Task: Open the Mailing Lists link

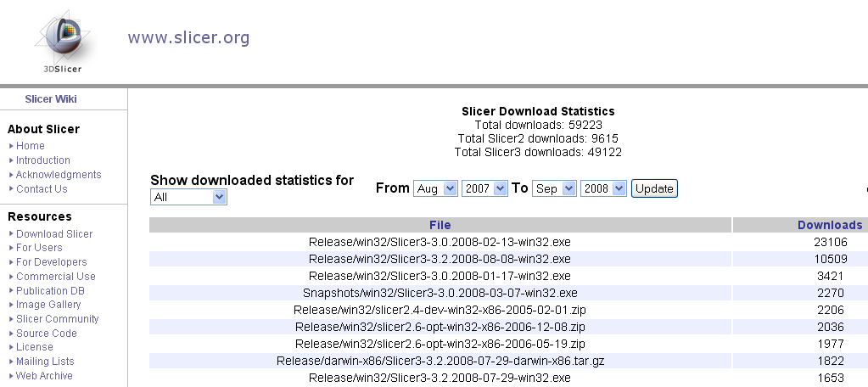Action: click(45, 362)
